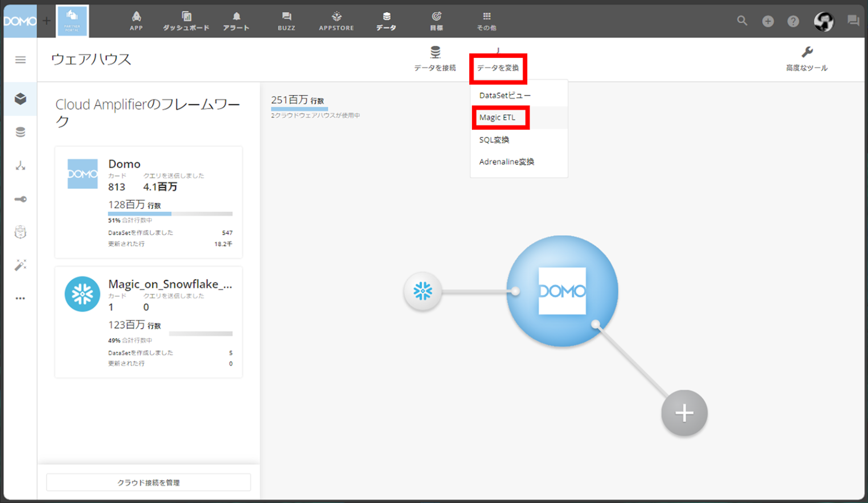Image resolution: width=868 pixels, height=503 pixels.
Task: Select the large DOMO node in diagram
Action: click(x=562, y=291)
